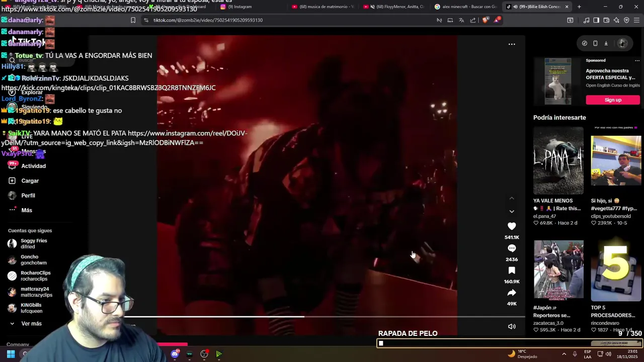This screenshot has width=644, height=362.
Task: Click the browser address bar URL
Action: coord(208,20)
